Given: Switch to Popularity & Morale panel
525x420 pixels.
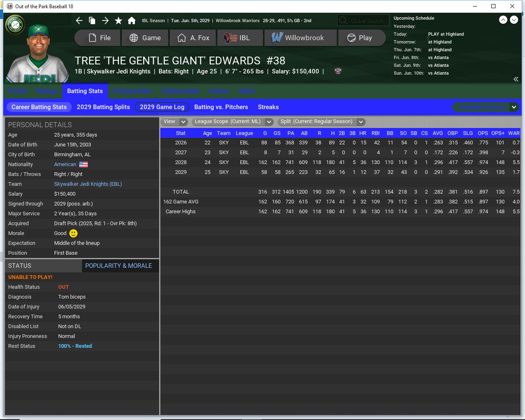Looking at the screenshot, I should (119, 266).
